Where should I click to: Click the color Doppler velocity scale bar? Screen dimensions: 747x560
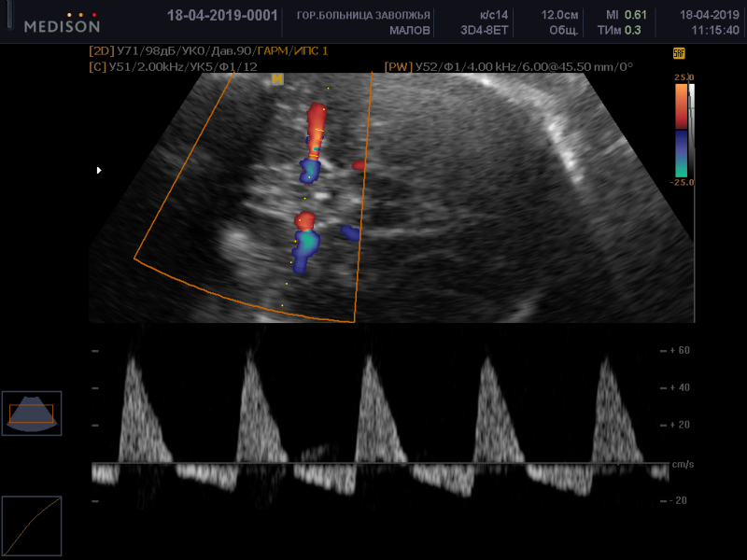pyautogui.click(x=682, y=131)
